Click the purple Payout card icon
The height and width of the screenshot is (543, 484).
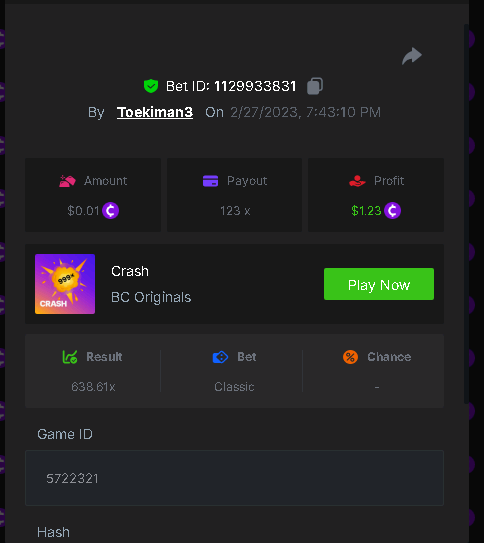click(x=210, y=181)
